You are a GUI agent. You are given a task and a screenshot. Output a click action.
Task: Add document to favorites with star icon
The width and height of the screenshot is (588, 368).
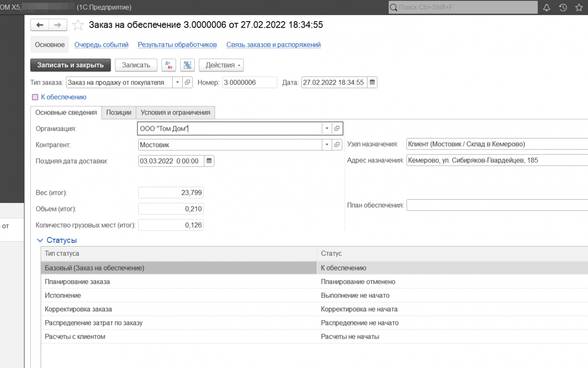(79, 25)
